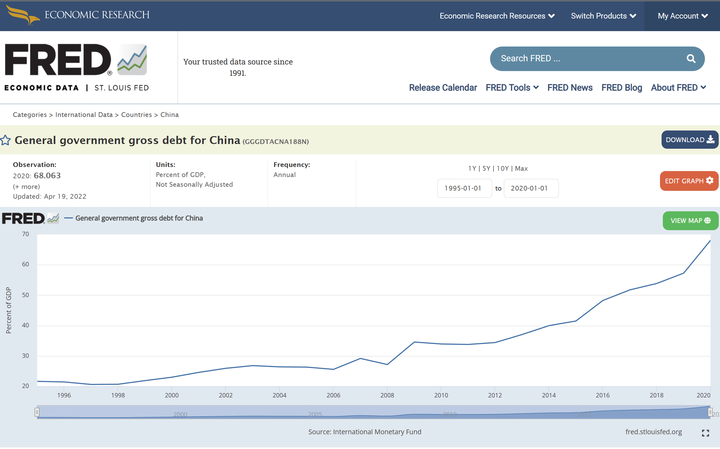Image resolution: width=720 pixels, height=449 pixels.
Task: Show more observations via (+ more)
Action: (x=26, y=187)
